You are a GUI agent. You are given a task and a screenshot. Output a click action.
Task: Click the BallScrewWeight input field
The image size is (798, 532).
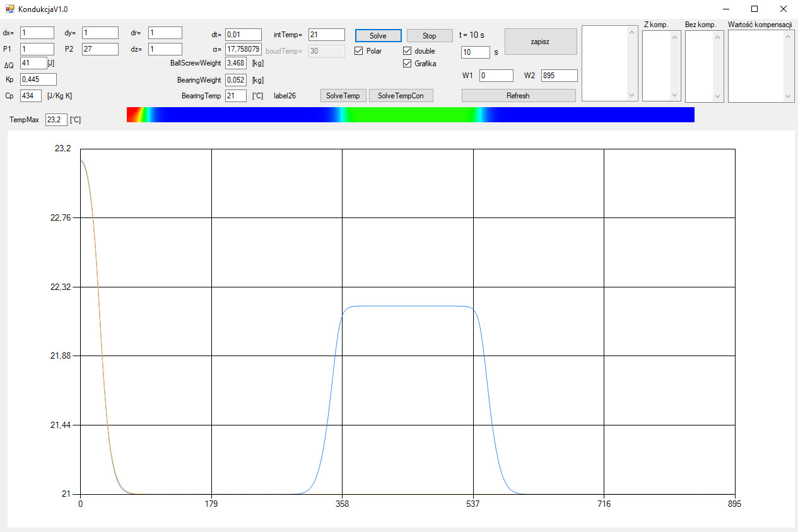[x=236, y=63]
